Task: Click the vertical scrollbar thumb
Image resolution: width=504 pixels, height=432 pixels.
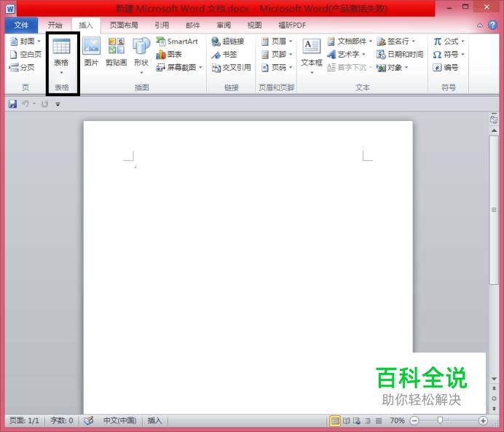Action: 494,210
